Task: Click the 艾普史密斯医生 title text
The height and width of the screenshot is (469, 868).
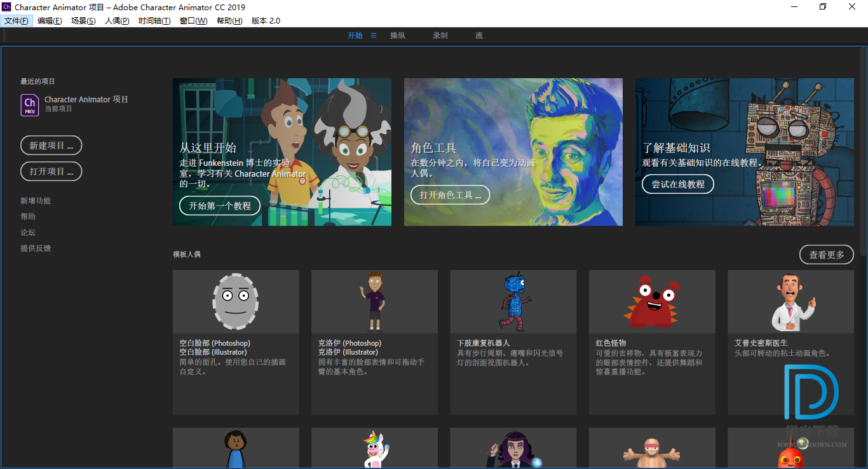Action: point(761,343)
